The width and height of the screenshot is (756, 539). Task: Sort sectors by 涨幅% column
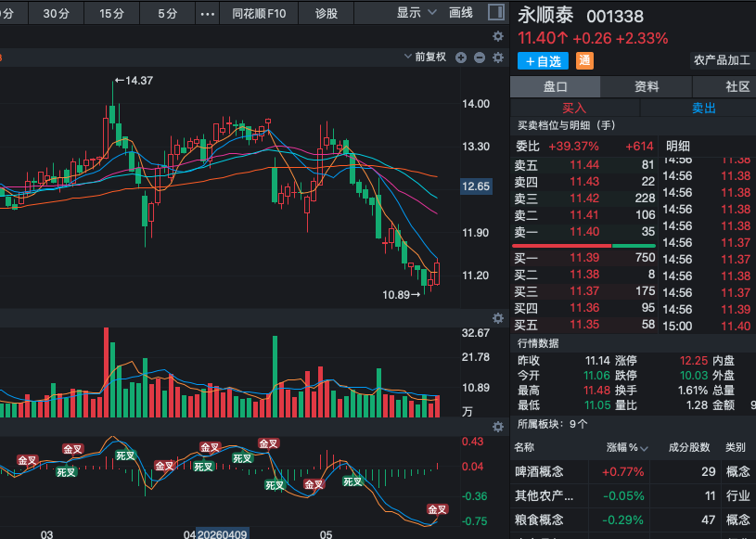point(627,448)
